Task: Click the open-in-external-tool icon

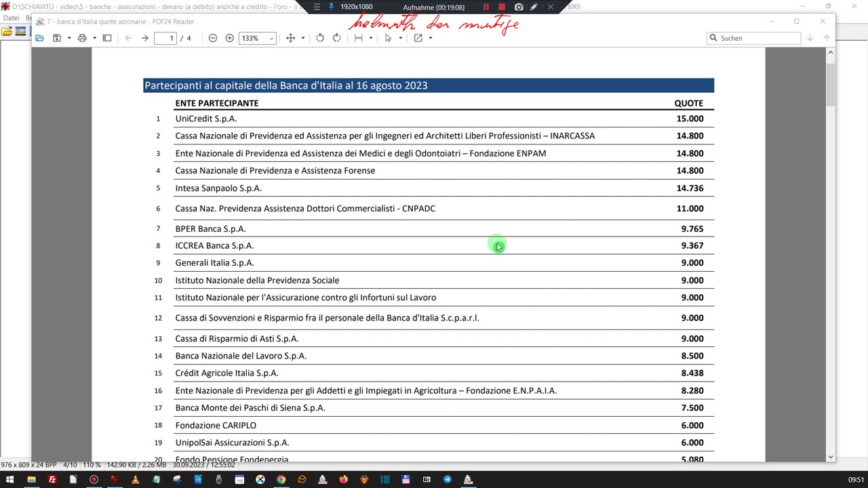Action: tap(418, 38)
